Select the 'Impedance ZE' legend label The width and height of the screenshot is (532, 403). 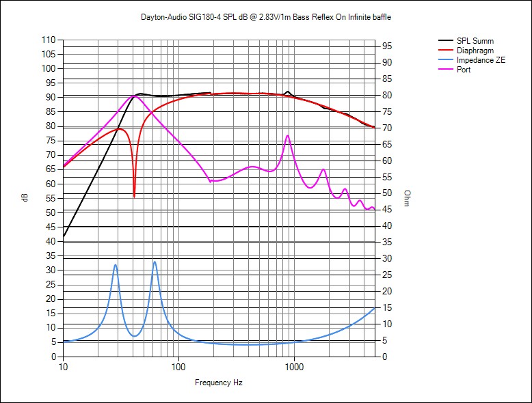(481, 60)
